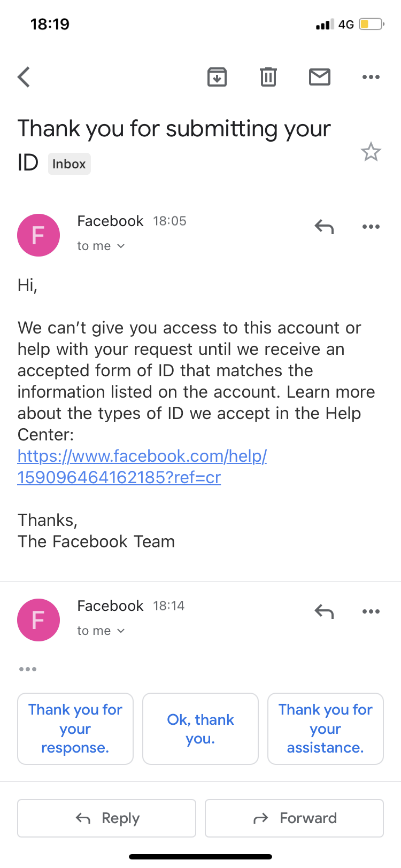This screenshot has width=401, height=868.
Task: Star this email conversation
Action: 371,152
